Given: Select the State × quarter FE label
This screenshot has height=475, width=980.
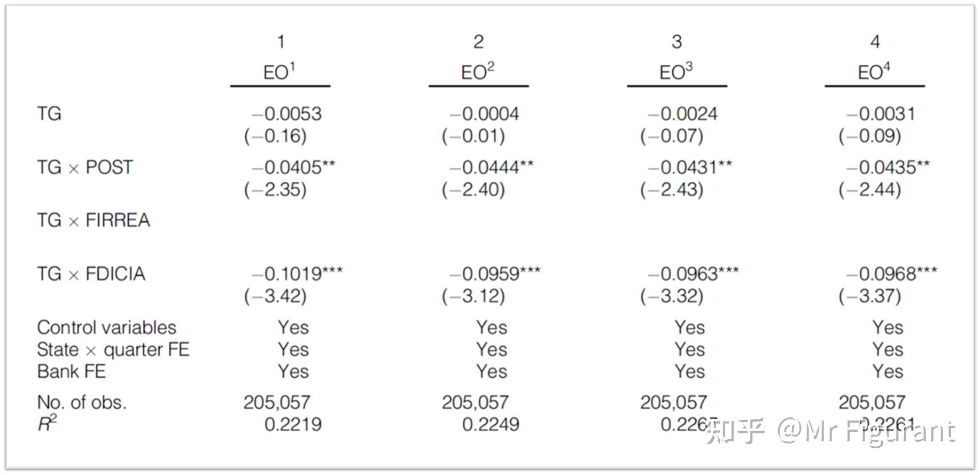Looking at the screenshot, I should pos(113,349).
